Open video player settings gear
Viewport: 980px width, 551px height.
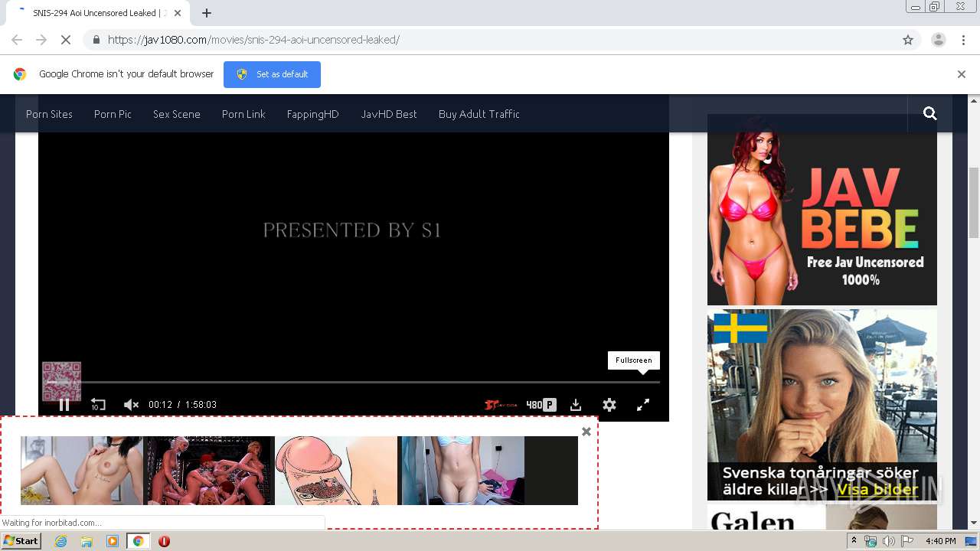tap(609, 405)
